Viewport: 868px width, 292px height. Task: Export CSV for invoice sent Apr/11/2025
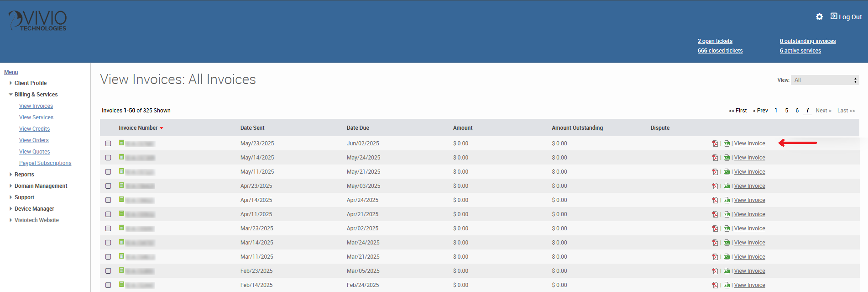pyautogui.click(x=727, y=214)
